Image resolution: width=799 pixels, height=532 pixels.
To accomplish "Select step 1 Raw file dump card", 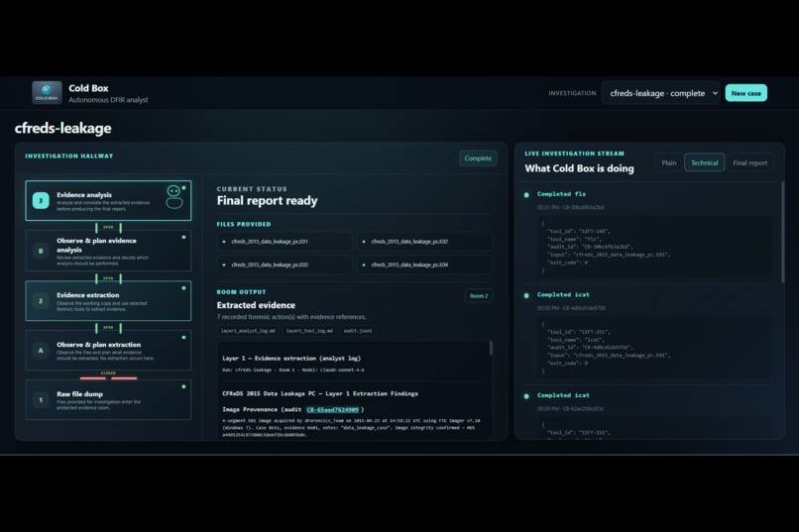I will click(108, 399).
